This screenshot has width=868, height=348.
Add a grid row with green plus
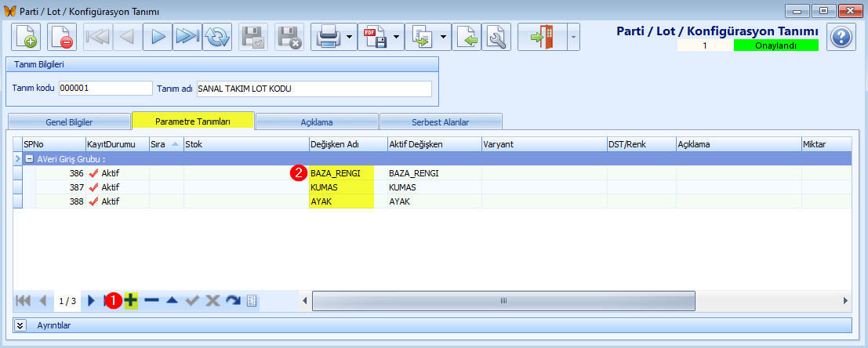pyautogui.click(x=131, y=301)
